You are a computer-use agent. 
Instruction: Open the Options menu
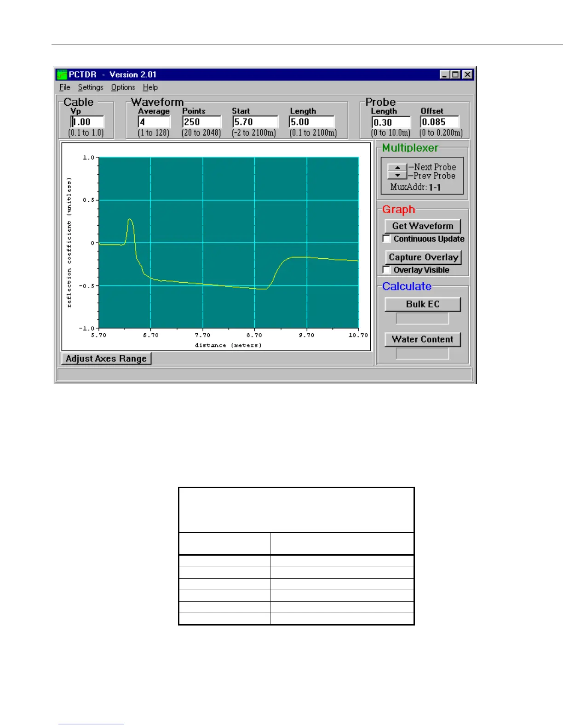123,87
